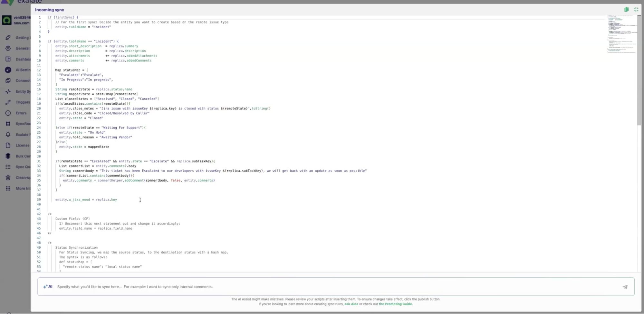Follow the ask Aida link
644x314 pixels.
click(x=351, y=304)
